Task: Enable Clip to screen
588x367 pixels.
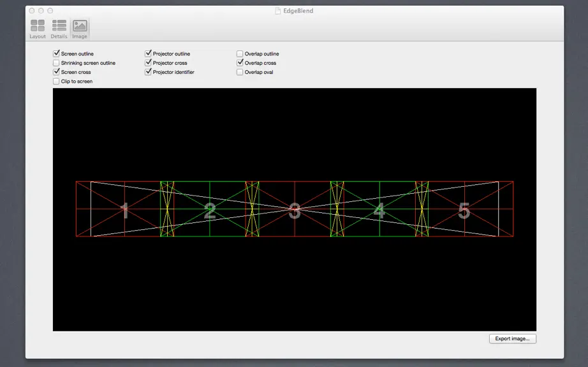Action: tap(56, 82)
